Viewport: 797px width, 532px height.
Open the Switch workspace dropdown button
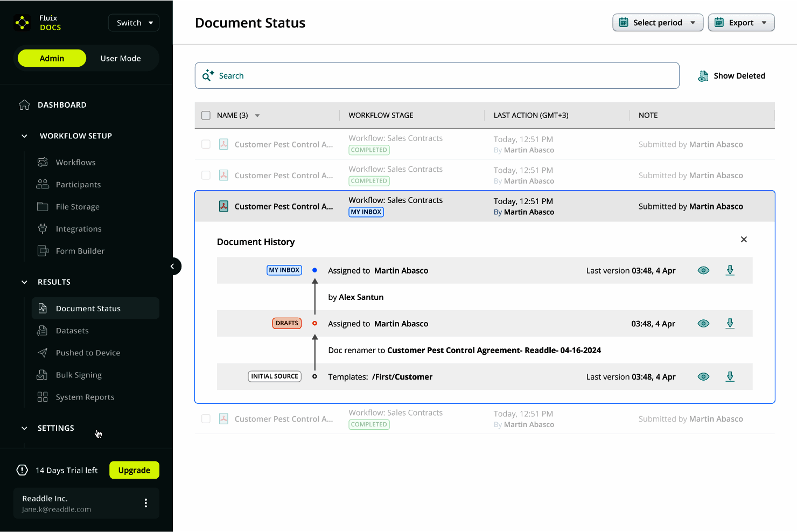click(x=134, y=23)
